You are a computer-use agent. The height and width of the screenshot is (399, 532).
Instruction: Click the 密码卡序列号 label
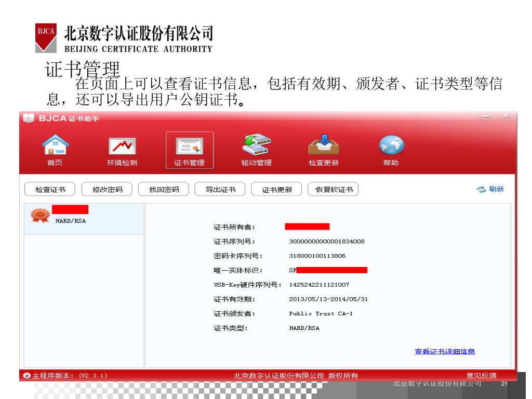coord(238,256)
